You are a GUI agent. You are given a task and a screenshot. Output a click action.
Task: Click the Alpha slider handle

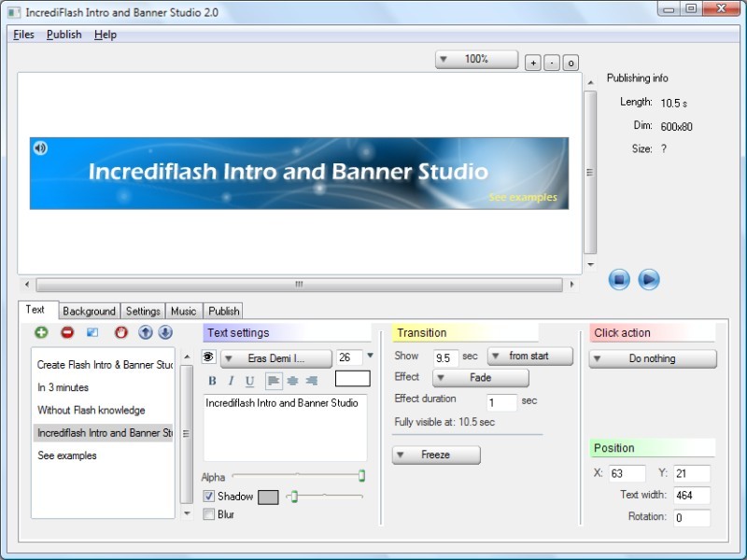(x=362, y=475)
